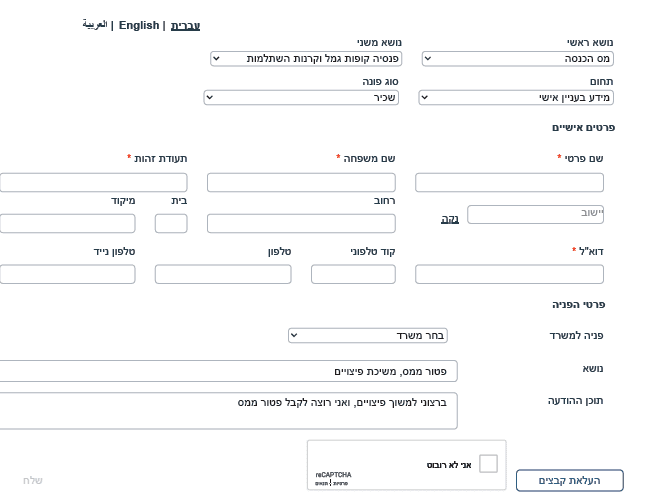This screenshot has height=504, width=645.
Task: Open the 'תחום' dropdown
Action: [x=516, y=98]
